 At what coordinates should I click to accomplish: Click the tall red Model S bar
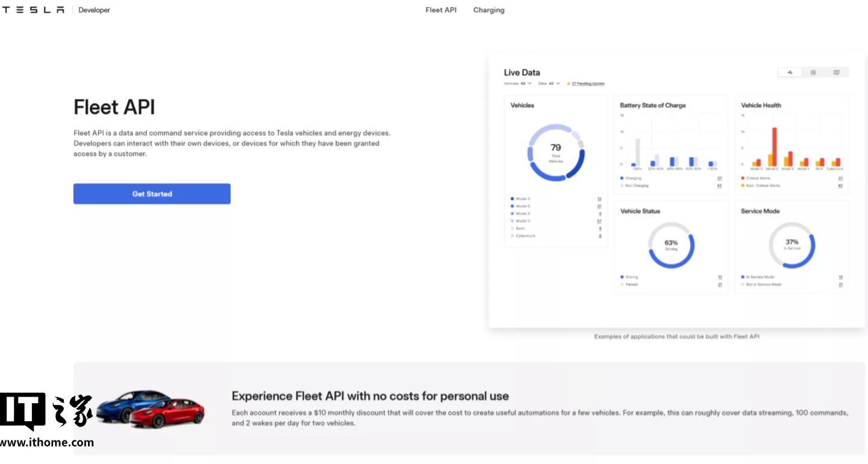click(775, 147)
